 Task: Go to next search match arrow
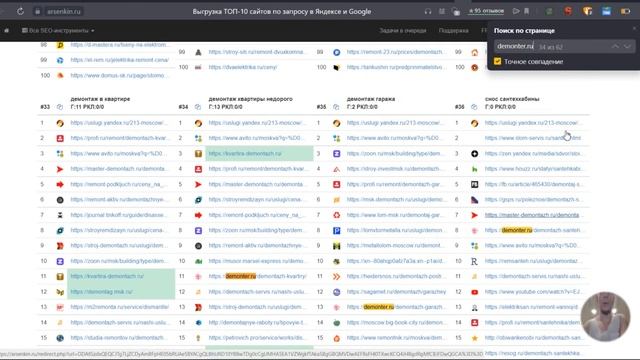point(627,47)
